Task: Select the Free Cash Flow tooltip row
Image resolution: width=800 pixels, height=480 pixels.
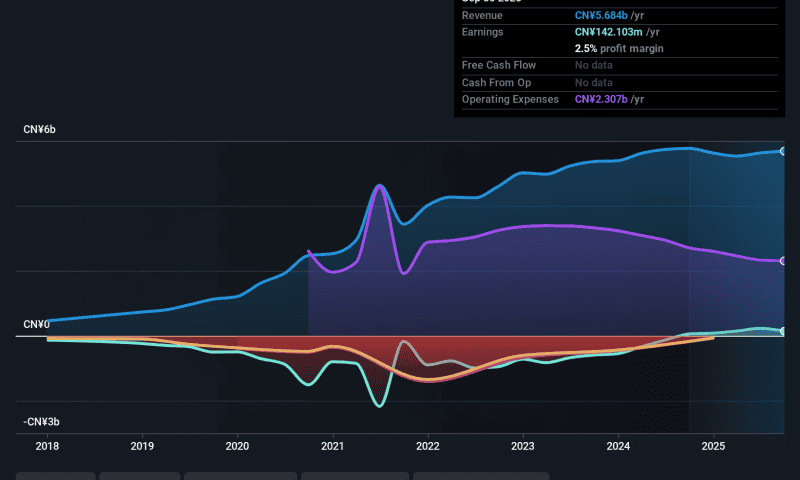Action: [x=616, y=65]
